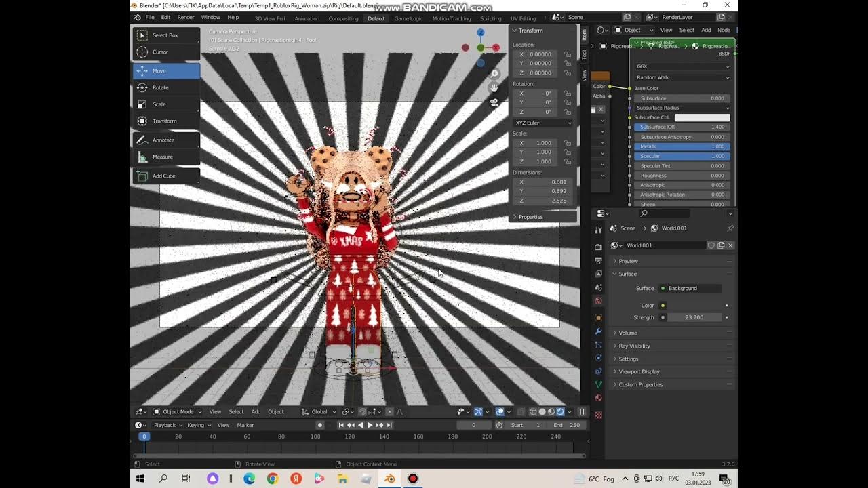868x488 pixels.
Task: Toggle camera view with camera gizmo
Action: pos(494,102)
